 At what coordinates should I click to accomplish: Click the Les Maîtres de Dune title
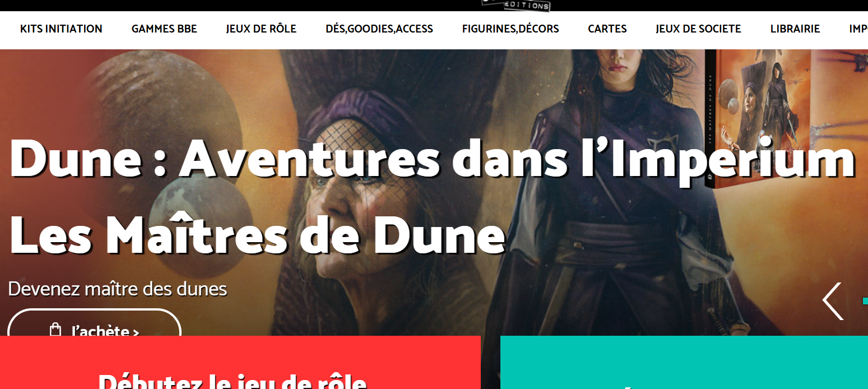[257, 234]
